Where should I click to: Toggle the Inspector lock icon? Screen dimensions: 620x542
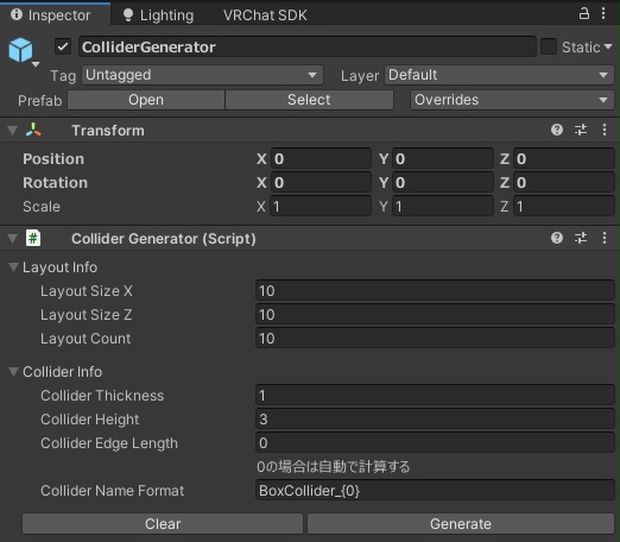[584, 14]
